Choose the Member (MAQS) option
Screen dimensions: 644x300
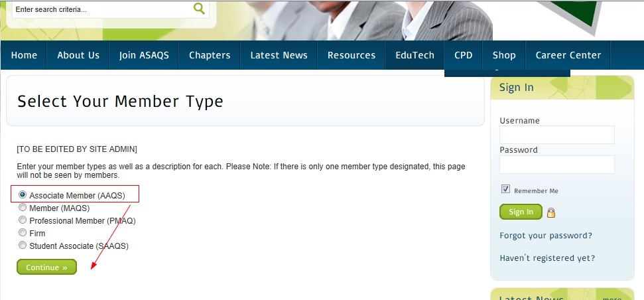click(23, 208)
